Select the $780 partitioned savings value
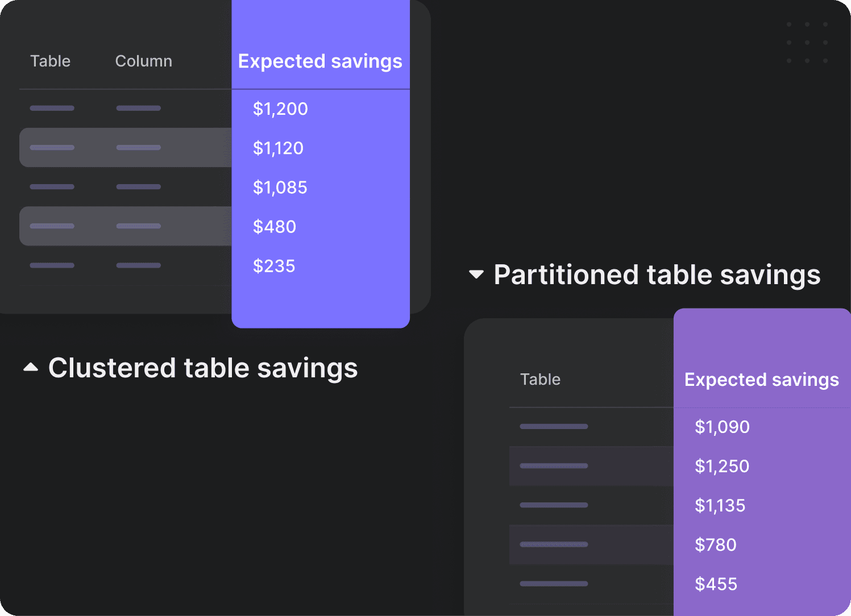Screen dimensions: 851x616 (x=715, y=545)
